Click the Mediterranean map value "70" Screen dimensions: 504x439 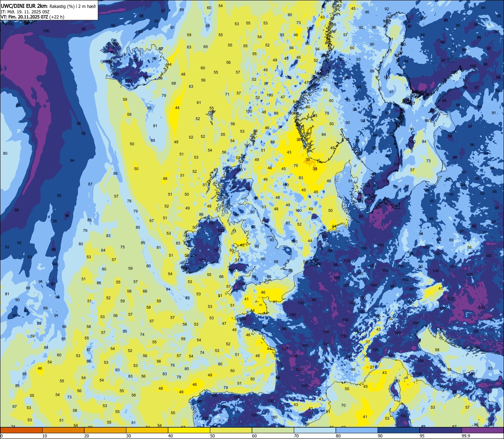(343, 406)
